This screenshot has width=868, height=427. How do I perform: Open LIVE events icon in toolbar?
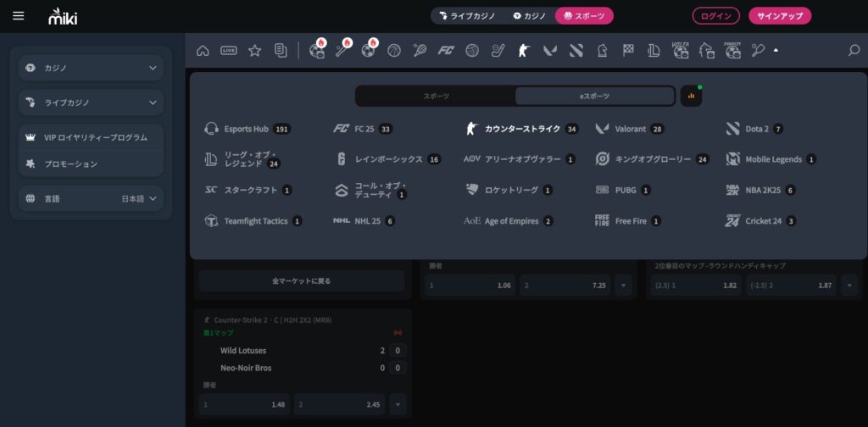(x=229, y=50)
